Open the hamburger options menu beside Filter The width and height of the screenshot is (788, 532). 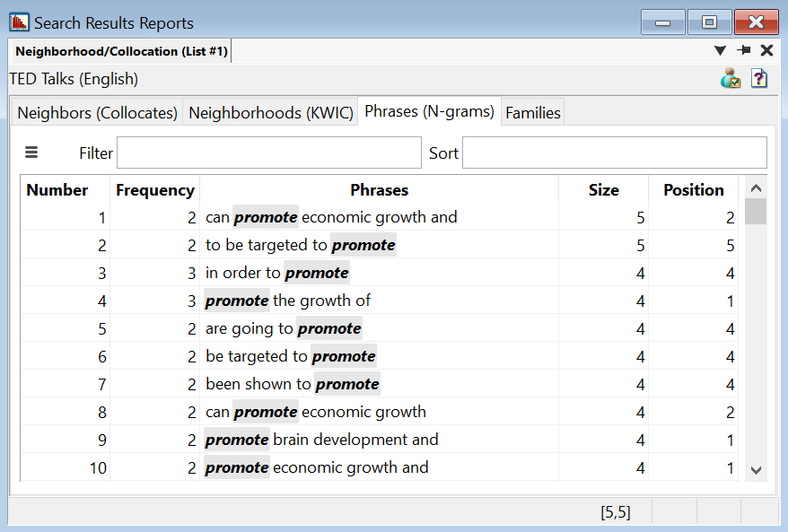pos(31,153)
